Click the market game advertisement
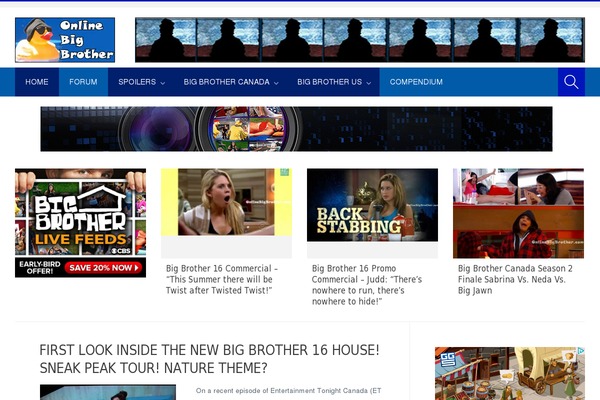This screenshot has height=400, width=600. (x=510, y=374)
